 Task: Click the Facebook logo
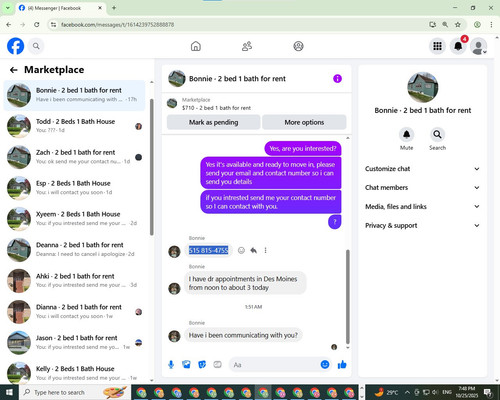pyautogui.click(x=15, y=46)
